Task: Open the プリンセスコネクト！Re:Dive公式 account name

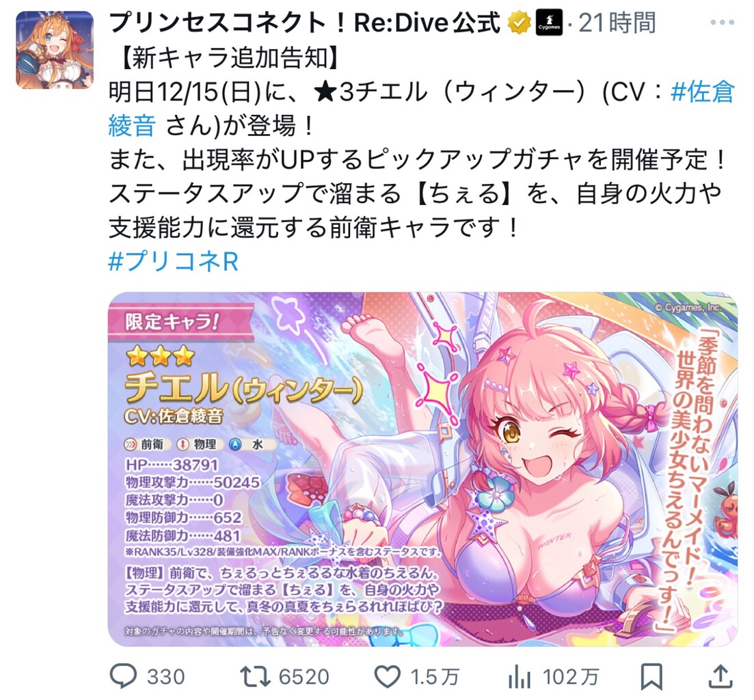Action: point(305,23)
